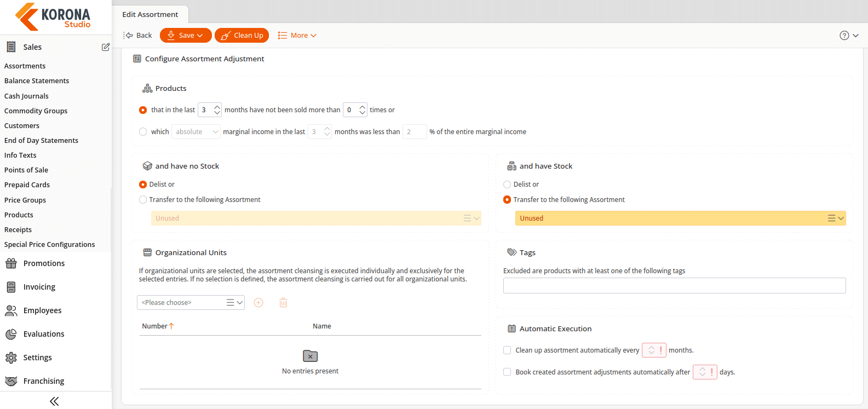
Task: Click the add organizational unit plus icon
Action: [258, 303]
